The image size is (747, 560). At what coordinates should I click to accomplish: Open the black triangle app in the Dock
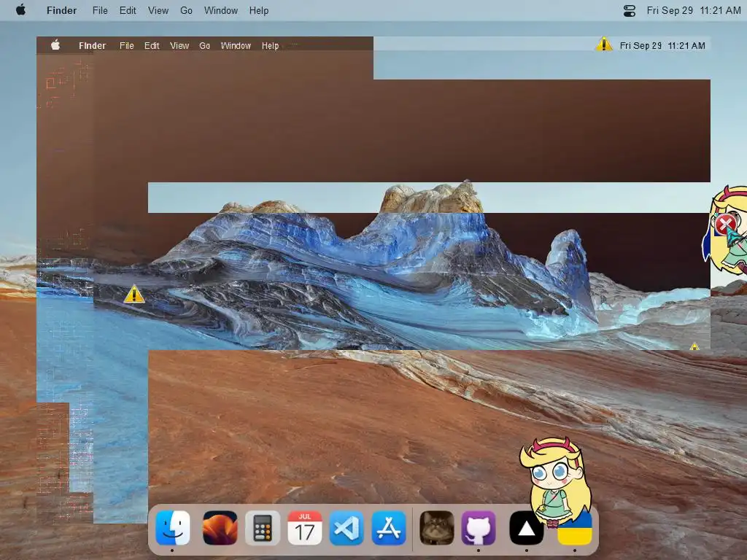527,528
